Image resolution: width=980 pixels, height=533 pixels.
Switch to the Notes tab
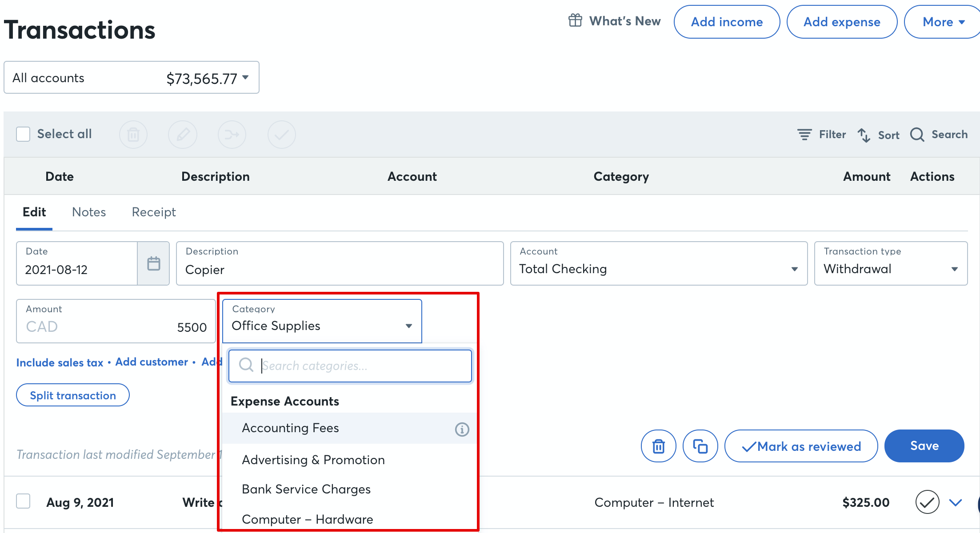(88, 212)
